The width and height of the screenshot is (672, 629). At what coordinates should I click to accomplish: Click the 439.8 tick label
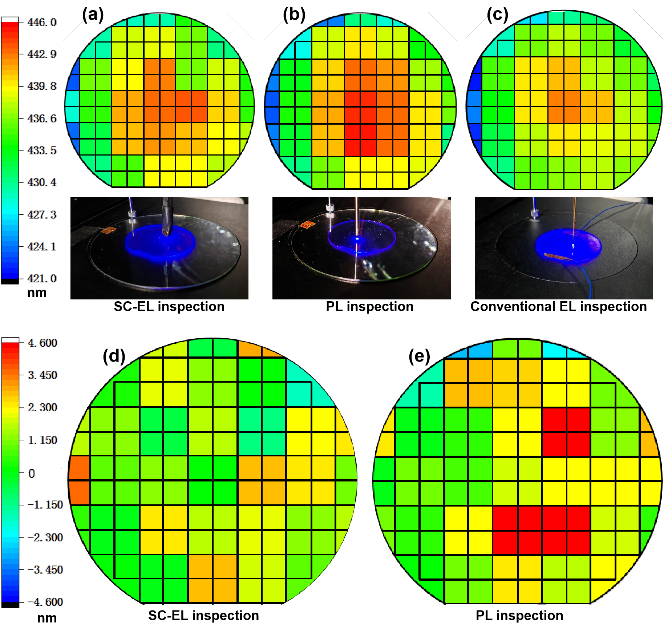(x=42, y=86)
